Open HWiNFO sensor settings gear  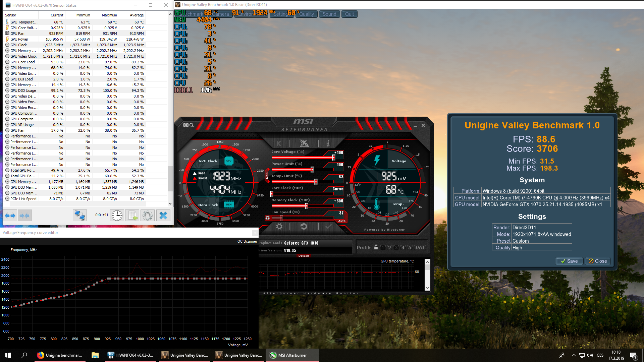point(148,216)
